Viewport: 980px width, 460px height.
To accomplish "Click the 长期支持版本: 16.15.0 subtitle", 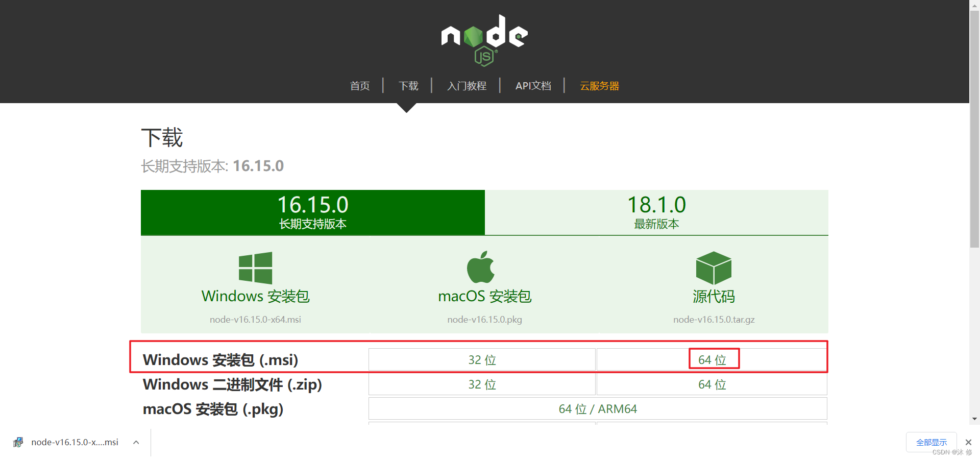I will point(212,166).
